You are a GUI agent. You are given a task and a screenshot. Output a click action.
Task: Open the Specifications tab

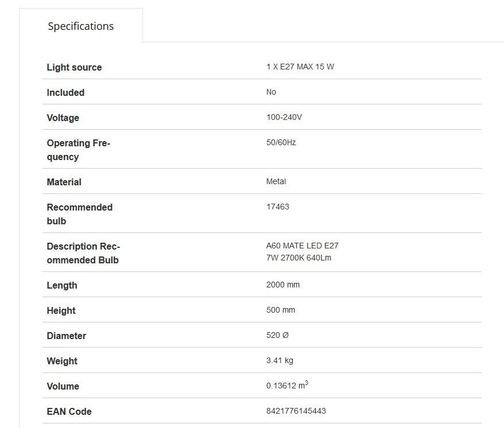[81, 26]
